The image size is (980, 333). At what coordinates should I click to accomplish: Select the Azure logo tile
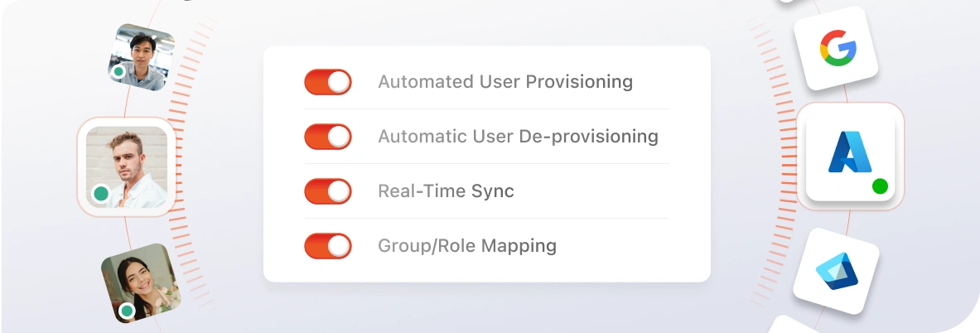tap(851, 157)
